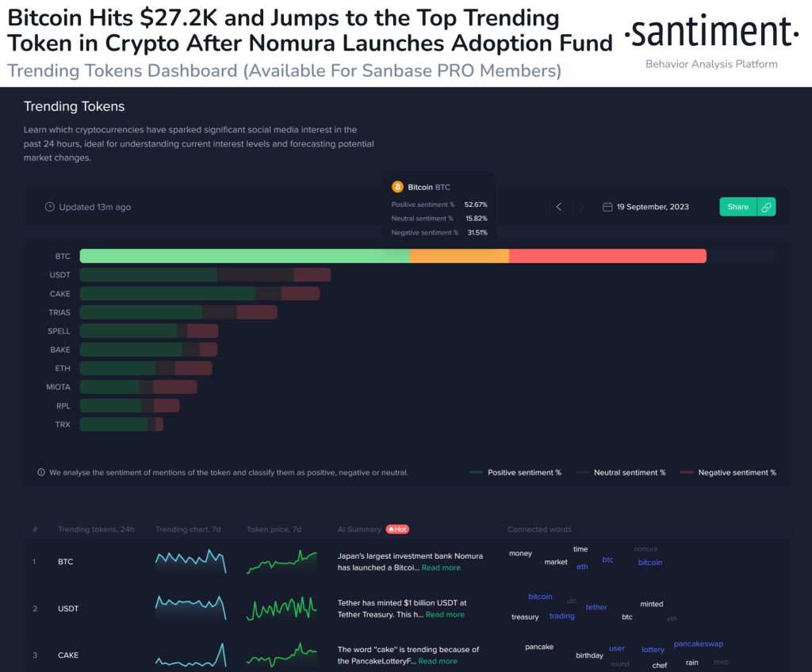This screenshot has height=672, width=812.
Task: Click the calendar icon beside the date
Action: (x=607, y=207)
